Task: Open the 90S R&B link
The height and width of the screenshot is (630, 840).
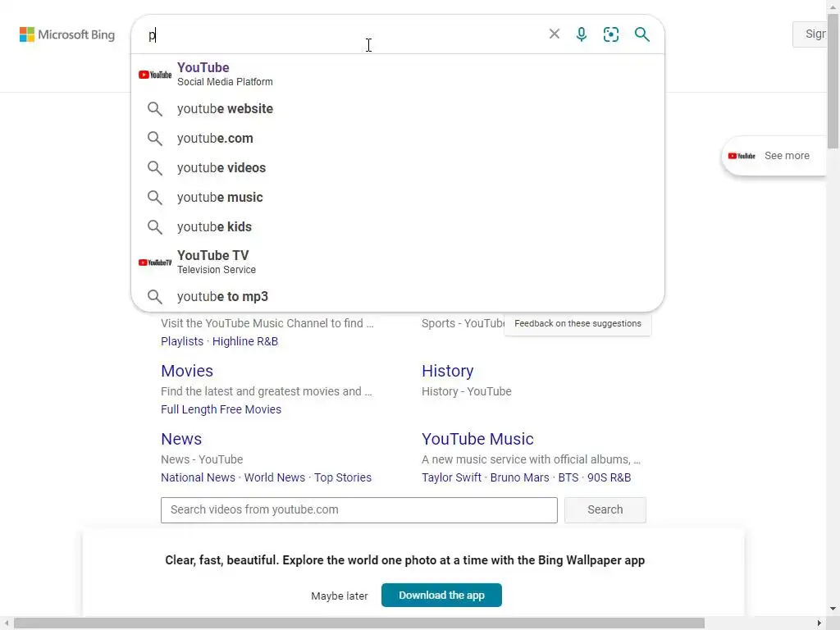Action: [609, 477]
